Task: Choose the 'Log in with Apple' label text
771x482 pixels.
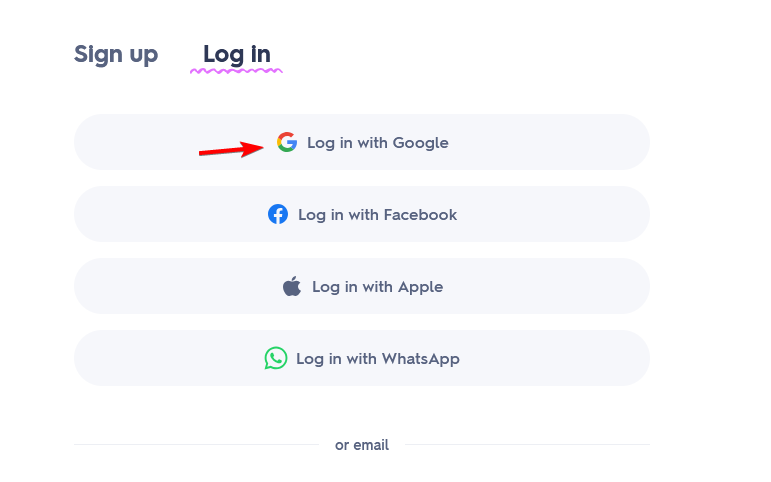Action: coord(378,287)
